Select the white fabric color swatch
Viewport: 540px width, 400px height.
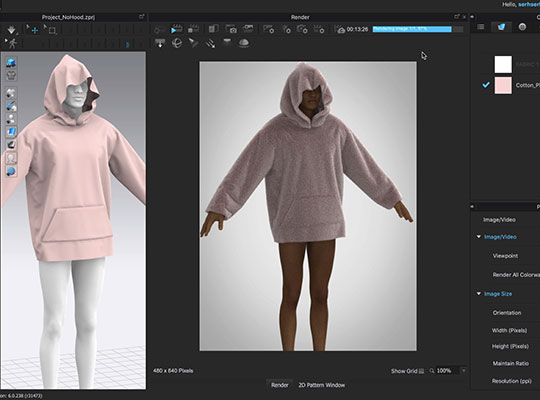coord(503,64)
